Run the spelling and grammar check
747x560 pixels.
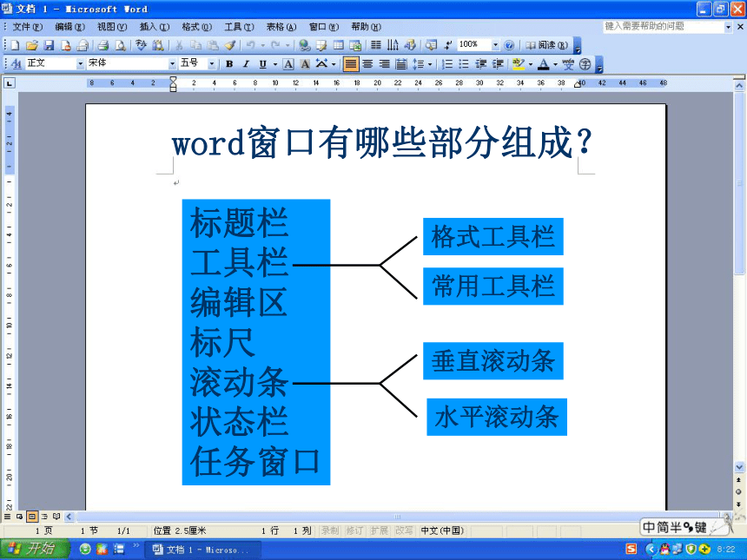(141, 45)
